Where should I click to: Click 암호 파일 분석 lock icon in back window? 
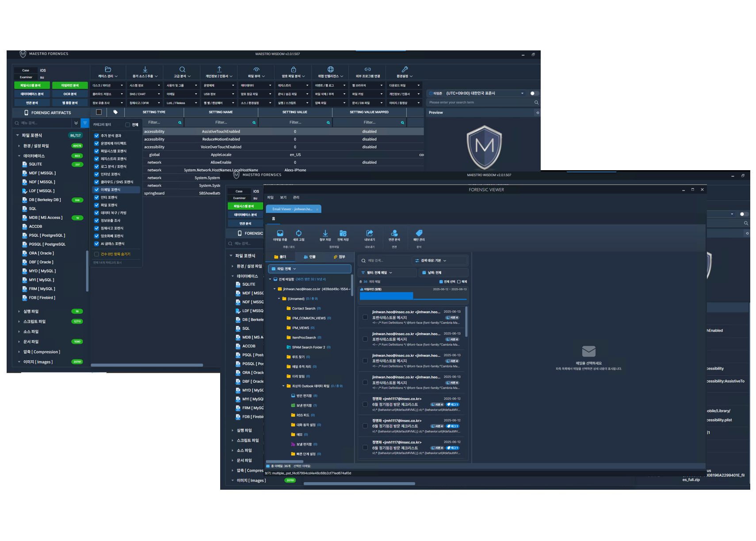pos(294,69)
